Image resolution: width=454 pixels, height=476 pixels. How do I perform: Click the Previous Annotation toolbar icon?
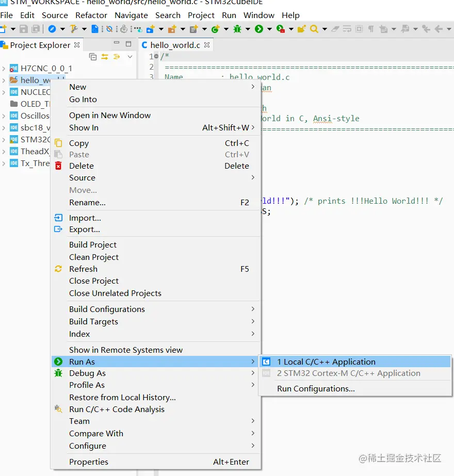(405, 29)
